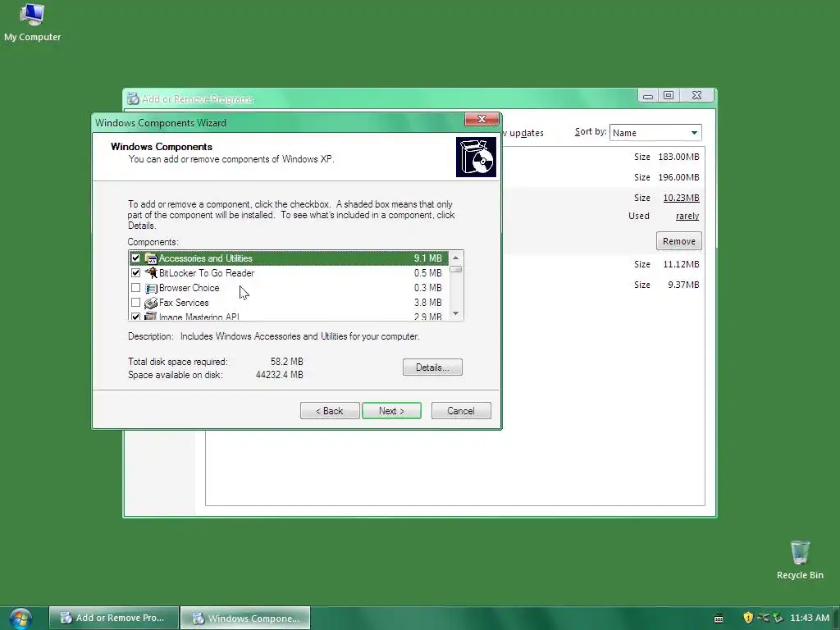Click the Windows Components software box icon
Screen dimensions: 840x630
click(x=476, y=157)
